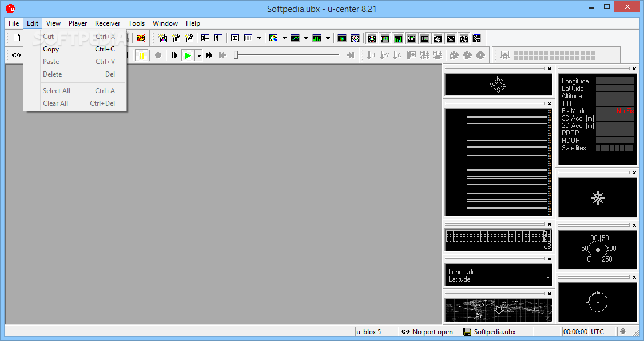This screenshot has height=341, width=644.
Task: Click the thermometer with plus box icon
Action: tap(411, 55)
